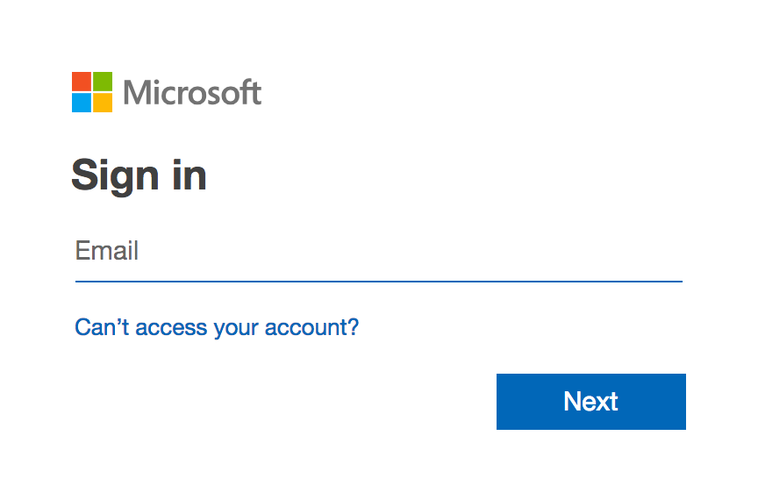Click the Microsoft wordmark text
758x500 pixels.
coord(192,93)
